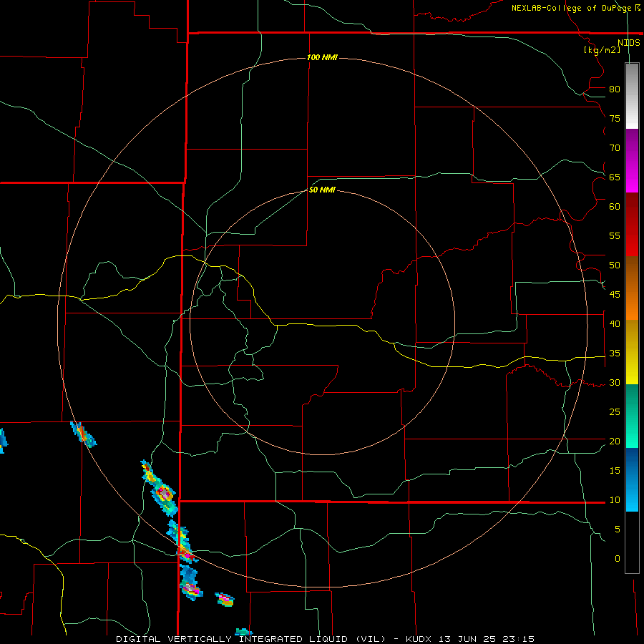Click the NIDS label above the color scale
The height and width of the screenshot is (644, 644).
[628, 43]
